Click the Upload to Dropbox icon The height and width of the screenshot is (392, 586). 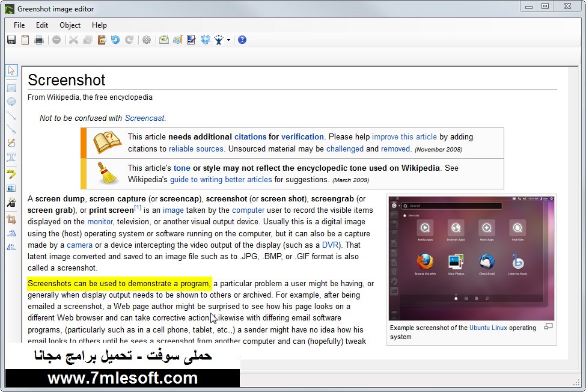tap(206, 40)
